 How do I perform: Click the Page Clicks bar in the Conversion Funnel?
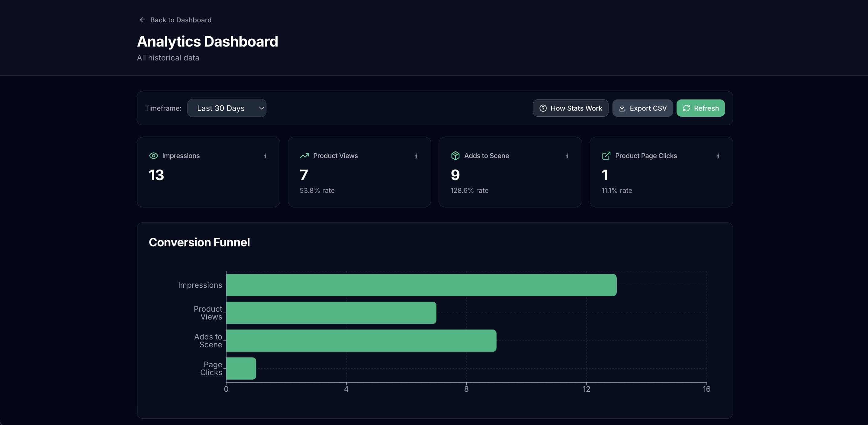pyautogui.click(x=241, y=369)
